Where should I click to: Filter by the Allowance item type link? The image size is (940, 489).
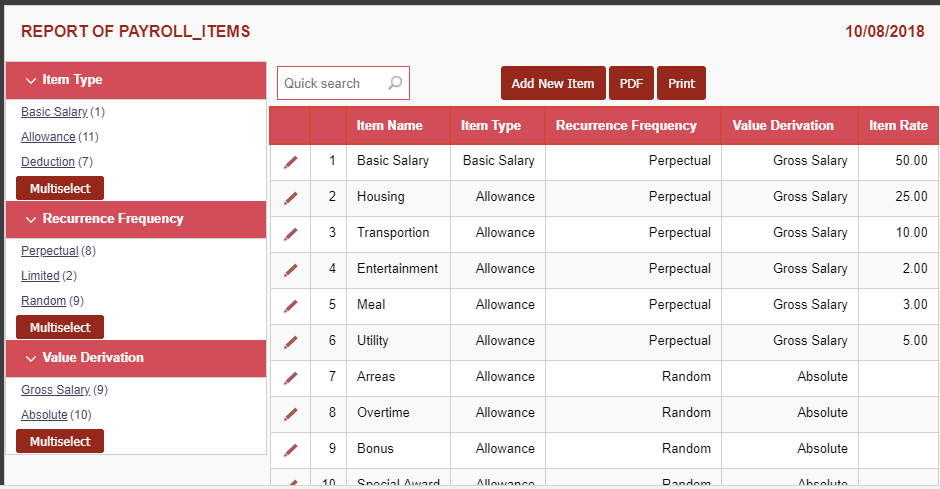click(48, 137)
